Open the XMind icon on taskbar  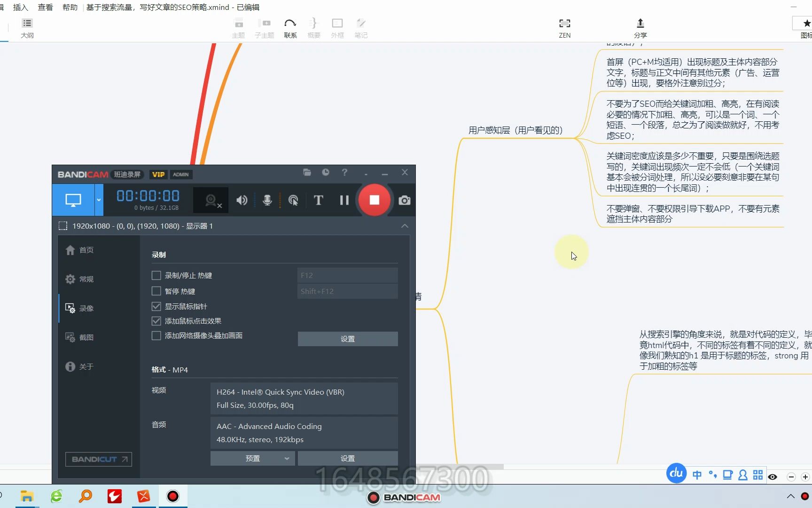144,496
